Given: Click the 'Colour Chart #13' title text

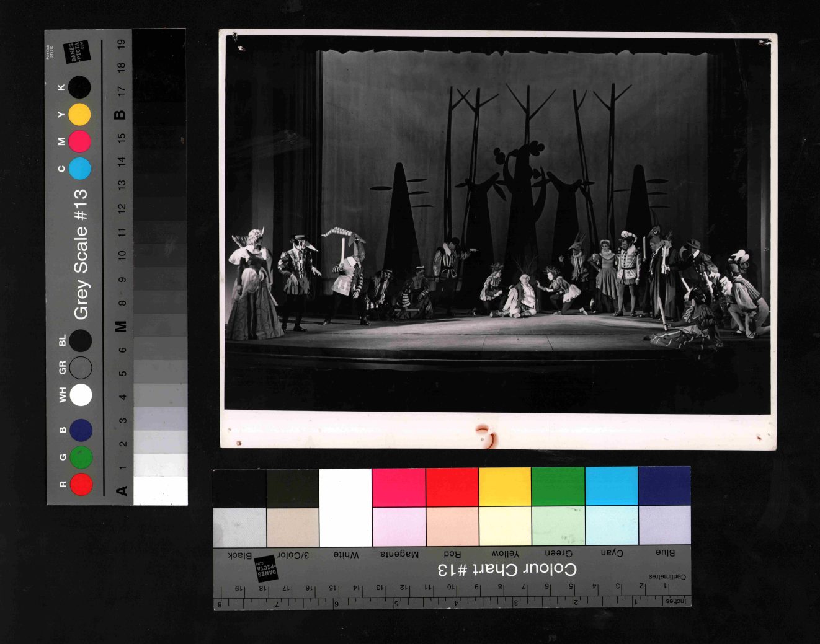Looking at the screenshot, I should pyautogui.click(x=507, y=570).
